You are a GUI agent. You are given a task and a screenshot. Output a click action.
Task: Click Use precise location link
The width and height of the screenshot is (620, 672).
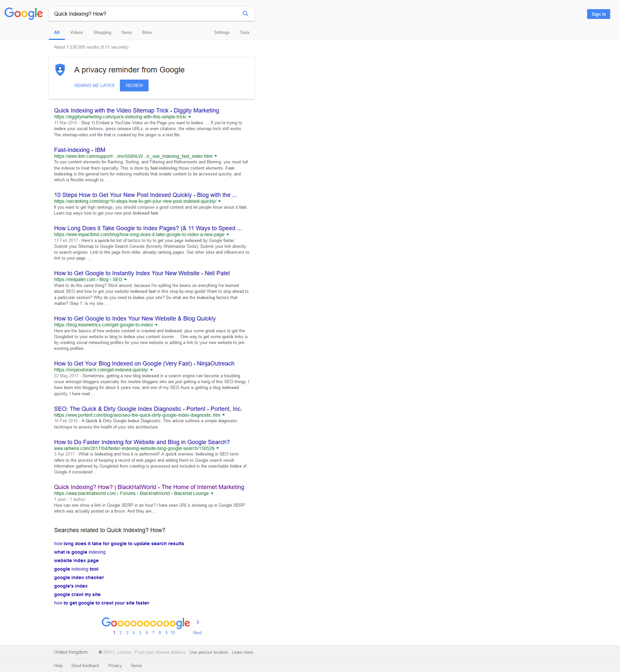click(x=209, y=652)
